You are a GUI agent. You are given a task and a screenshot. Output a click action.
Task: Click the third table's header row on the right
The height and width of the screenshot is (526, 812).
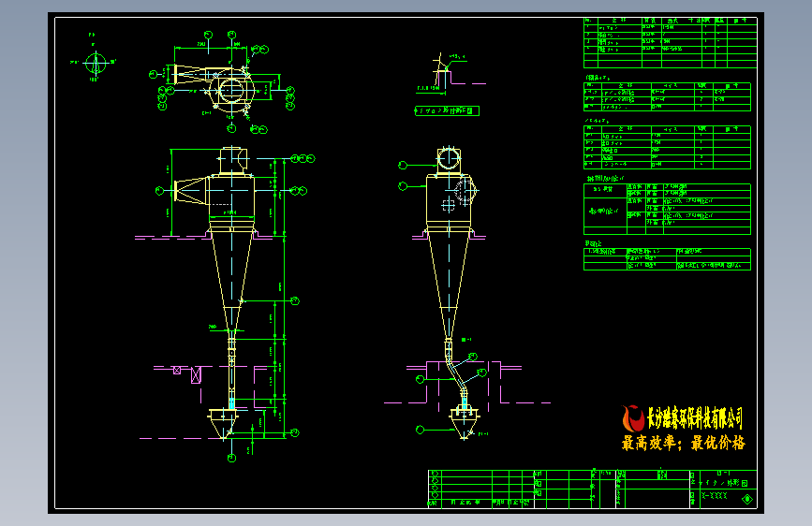(667, 129)
